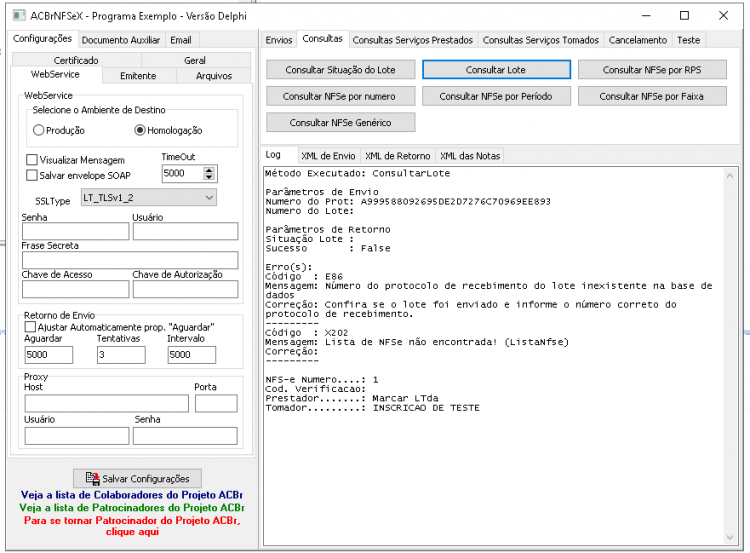Click the Salvar Configurações save icon button
This screenshot has height=553, width=750.
click(137, 478)
